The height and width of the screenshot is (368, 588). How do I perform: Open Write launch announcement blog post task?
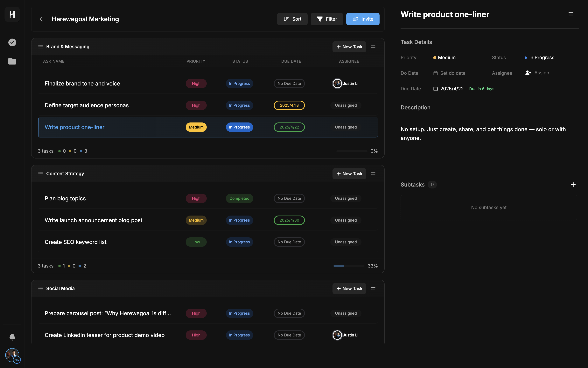(x=93, y=220)
